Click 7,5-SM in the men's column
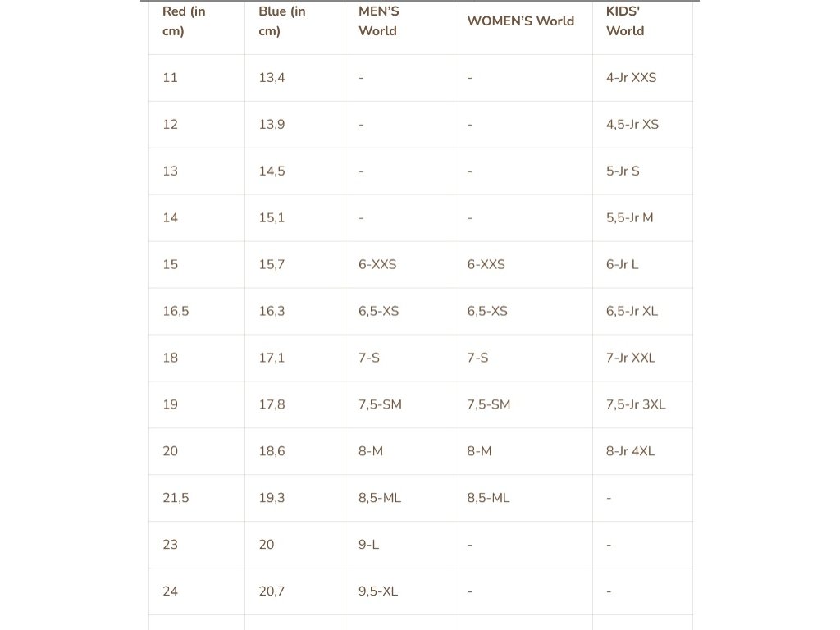The width and height of the screenshot is (840, 630). pyautogui.click(x=380, y=405)
